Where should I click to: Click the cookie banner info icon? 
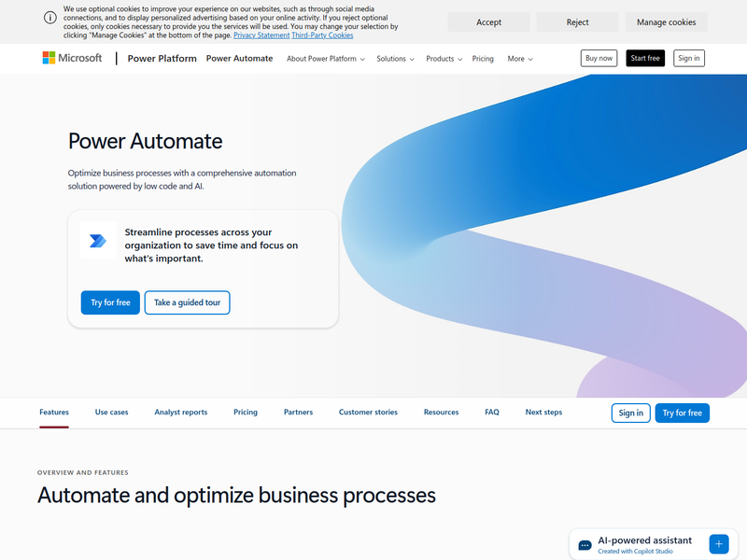(50, 18)
